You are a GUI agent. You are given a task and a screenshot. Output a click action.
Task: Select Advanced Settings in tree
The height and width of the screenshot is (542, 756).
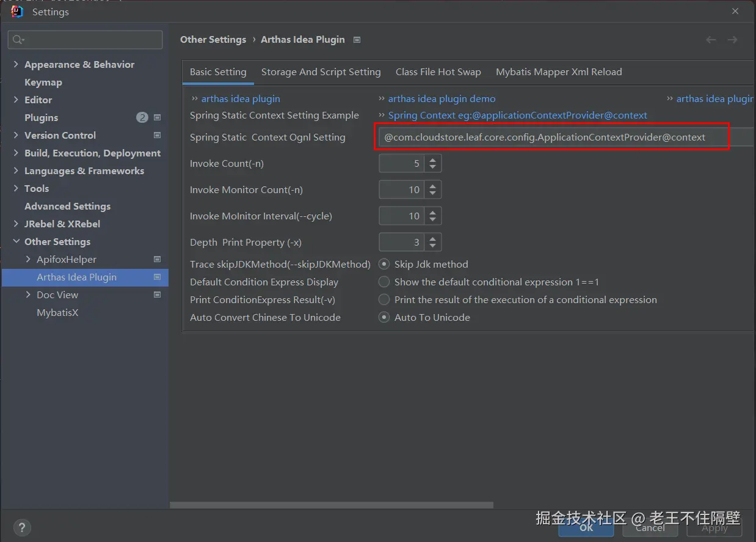click(x=68, y=206)
